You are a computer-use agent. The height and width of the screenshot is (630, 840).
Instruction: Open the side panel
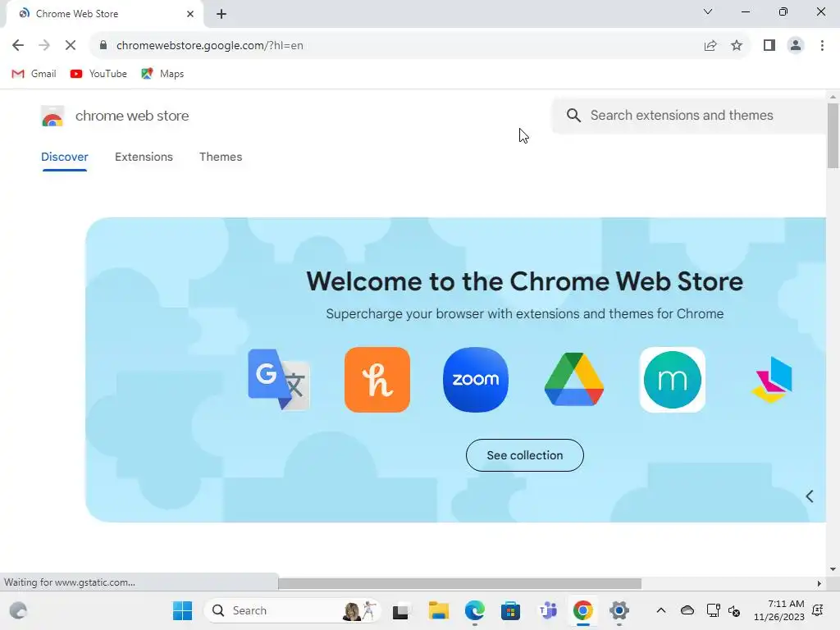tap(769, 46)
